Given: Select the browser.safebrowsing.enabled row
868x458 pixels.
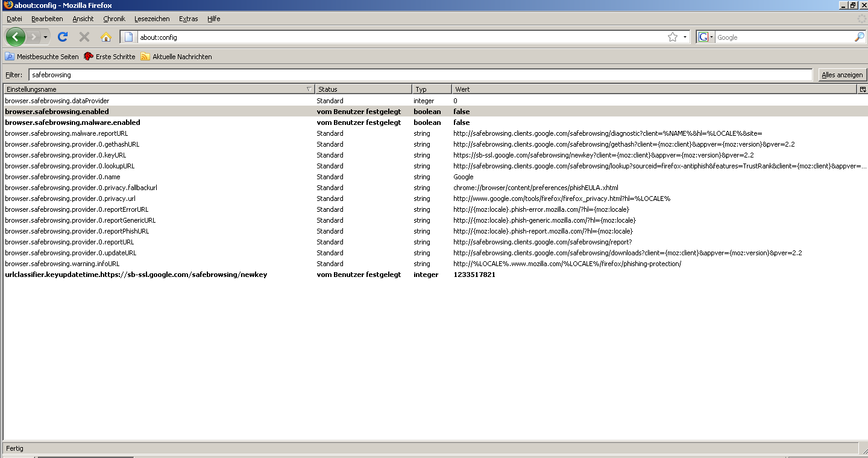Looking at the screenshot, I should (x=434, y=112).
